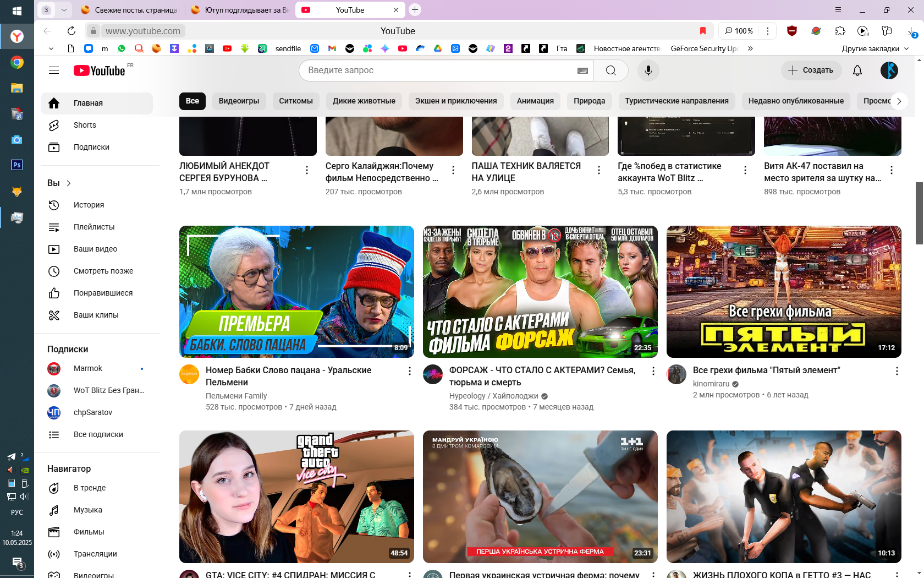Open watch History in the sidebar
This screenshot has width=924, height=578.
89,205
